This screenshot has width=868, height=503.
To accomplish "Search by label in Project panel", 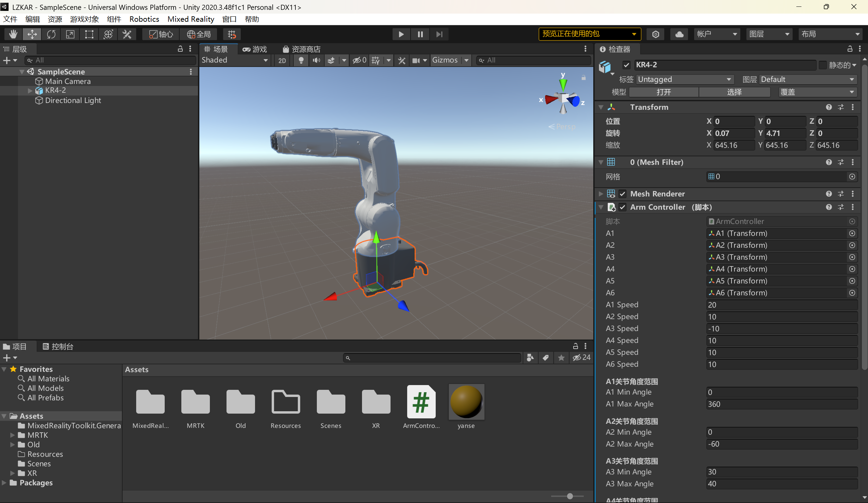I will tap(546, 358).
